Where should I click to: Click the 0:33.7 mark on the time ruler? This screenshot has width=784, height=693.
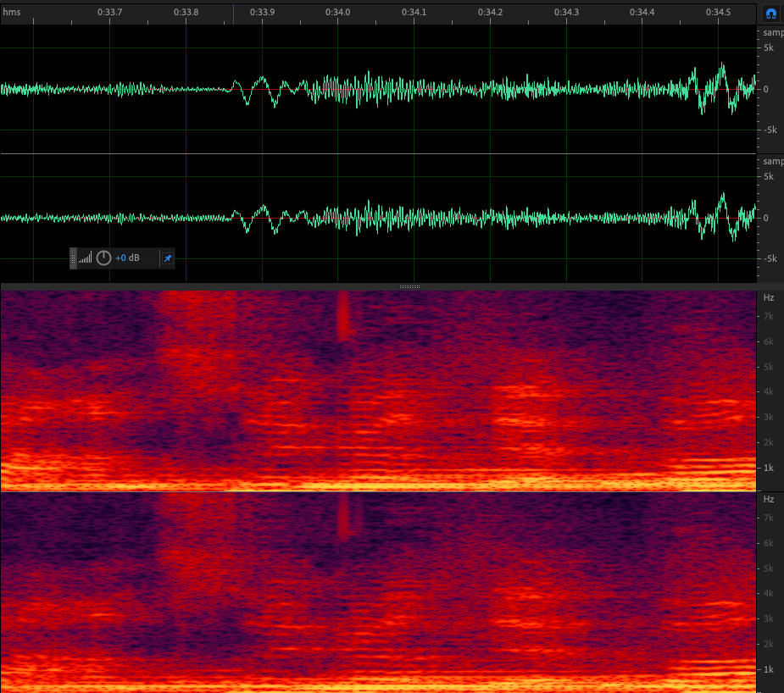tap(109, 13)
